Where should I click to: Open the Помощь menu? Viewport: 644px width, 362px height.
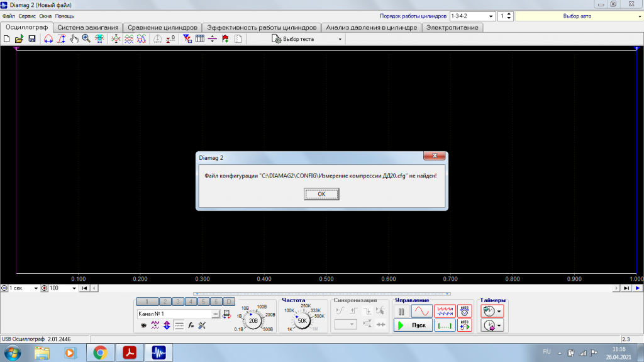[x=65, y=16]
